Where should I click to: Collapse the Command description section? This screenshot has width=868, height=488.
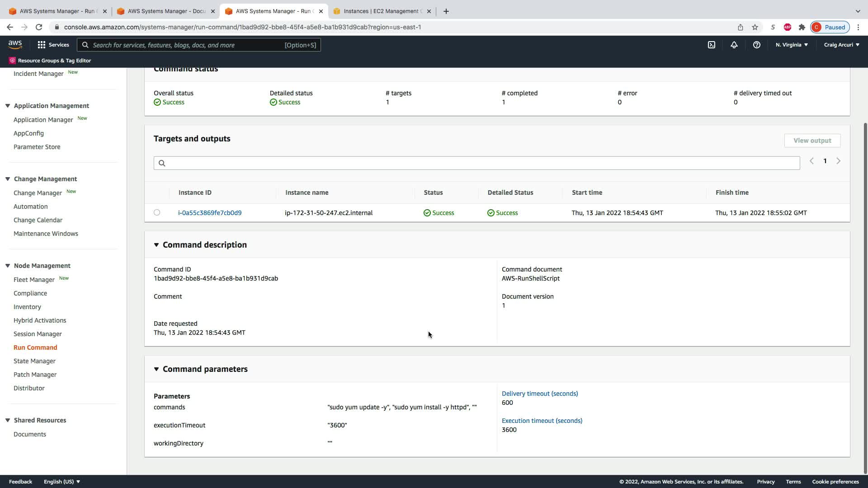156,245
